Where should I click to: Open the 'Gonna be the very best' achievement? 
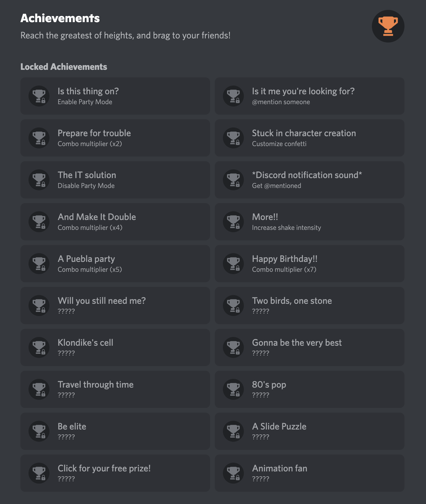point(309,347)
